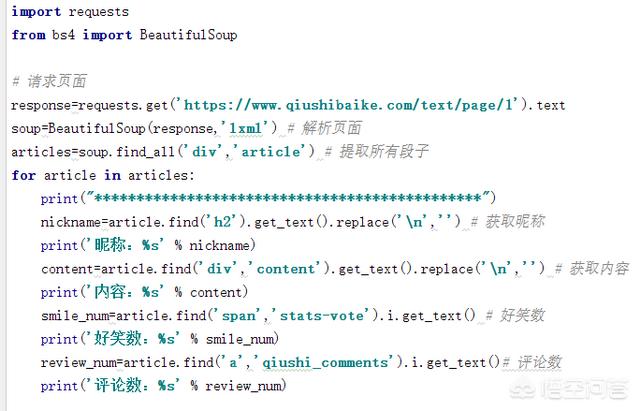
Task: Click the print 评论数 statement
Action: click(x=163, y=386)
